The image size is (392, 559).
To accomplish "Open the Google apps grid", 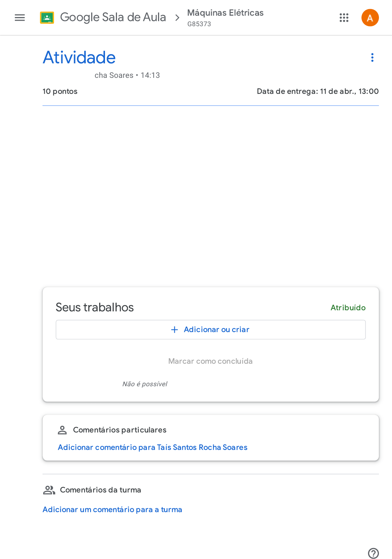I will point(344,17).
